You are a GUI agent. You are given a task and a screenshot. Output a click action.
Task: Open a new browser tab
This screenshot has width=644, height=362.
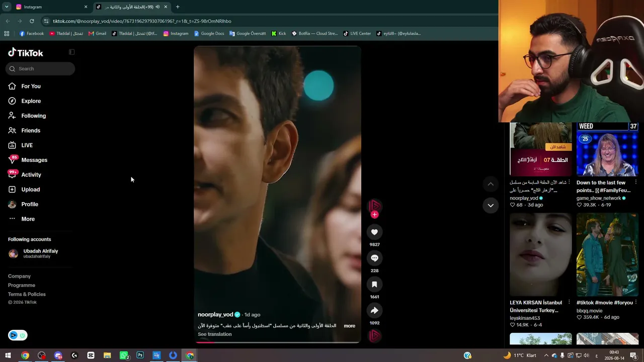[x=178, y=7]
